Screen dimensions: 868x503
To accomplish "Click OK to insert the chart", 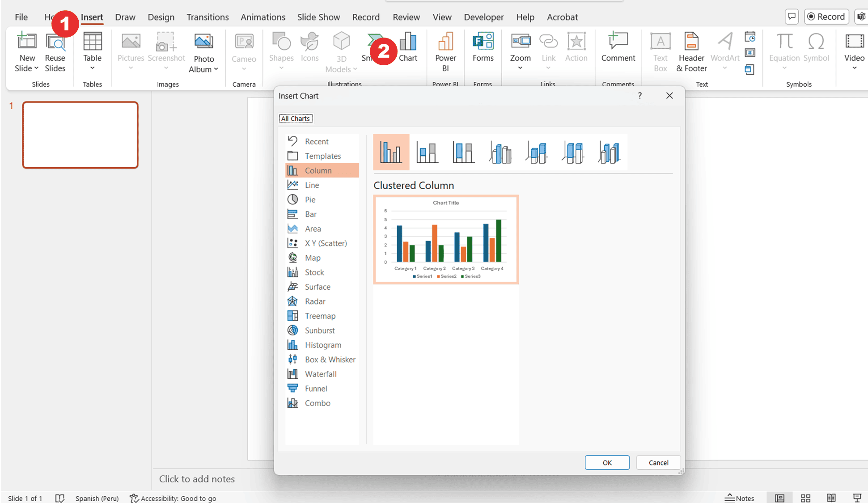I will (x=607, y=462).
